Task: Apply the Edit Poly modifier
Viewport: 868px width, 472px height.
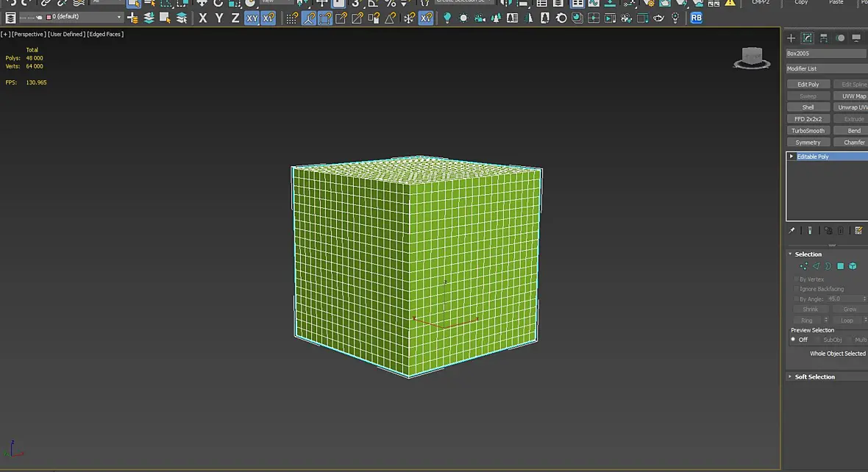Action: pos(808,85)
